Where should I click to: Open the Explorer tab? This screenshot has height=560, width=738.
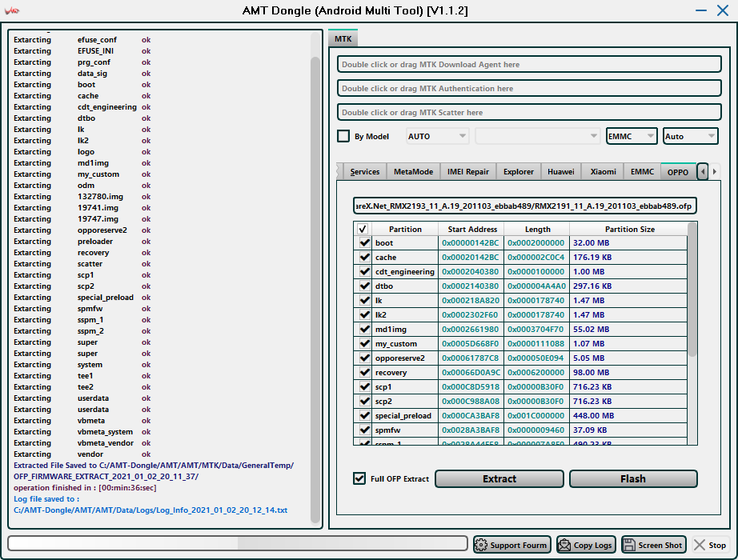[x=518, y=172]
